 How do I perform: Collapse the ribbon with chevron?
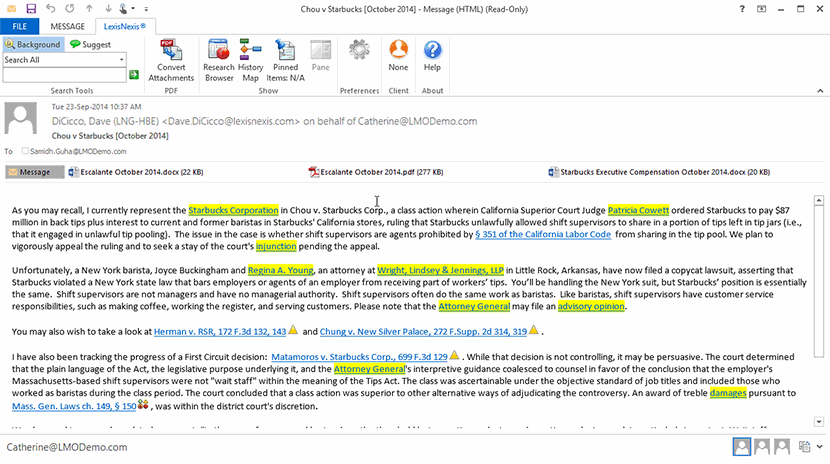[820, 91]
